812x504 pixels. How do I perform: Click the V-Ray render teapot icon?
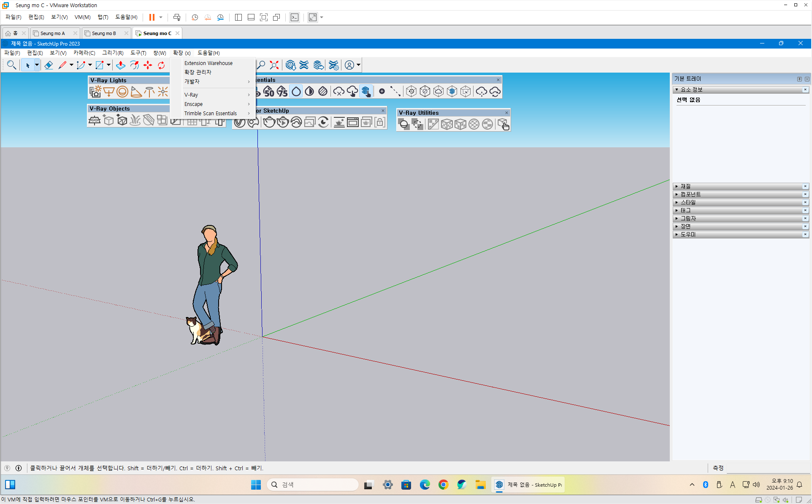point(269,122)
